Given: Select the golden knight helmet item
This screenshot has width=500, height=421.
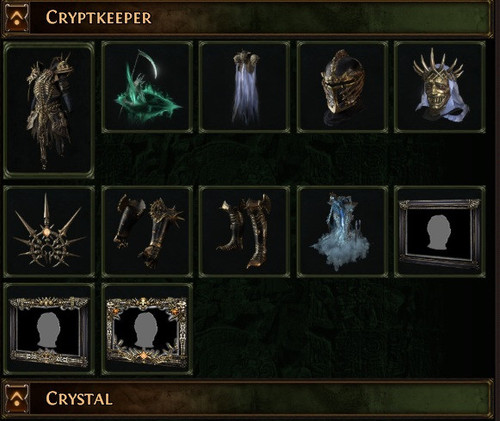Looking at the screenshot, I should coord(342,87).
